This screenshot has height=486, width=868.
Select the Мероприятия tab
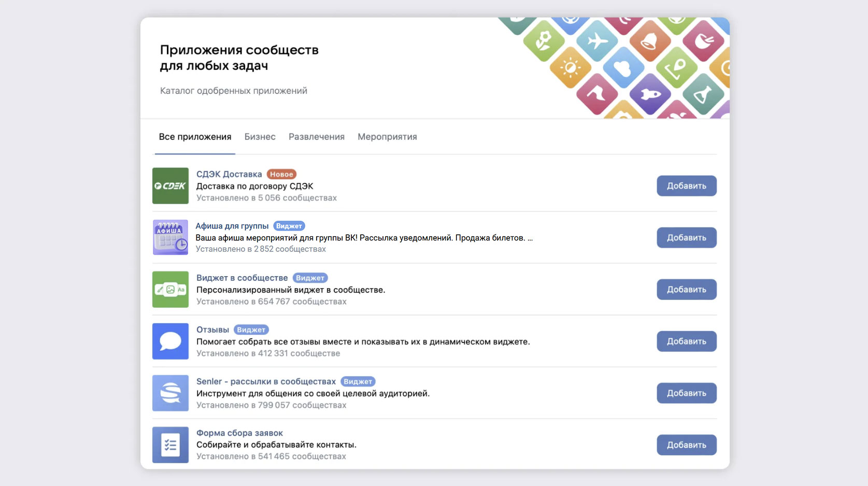[x=387, y=137]
